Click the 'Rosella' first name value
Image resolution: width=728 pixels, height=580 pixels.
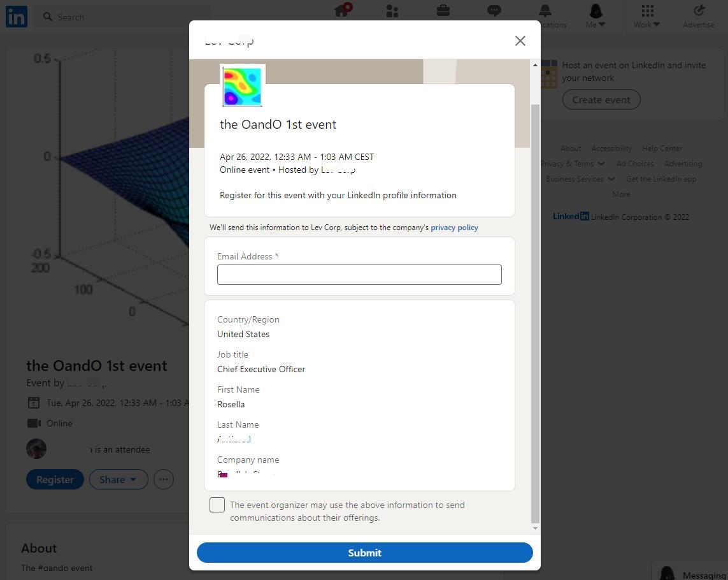click(x=231, y=404)
